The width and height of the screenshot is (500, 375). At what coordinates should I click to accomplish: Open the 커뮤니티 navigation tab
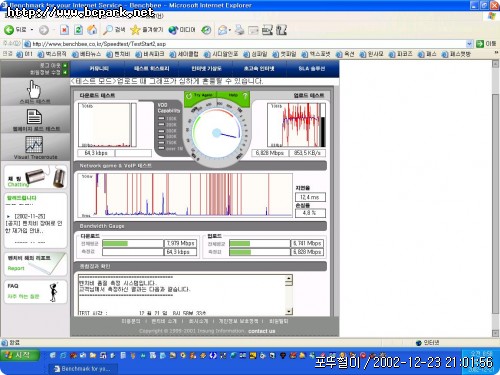[x=99, y=69]
